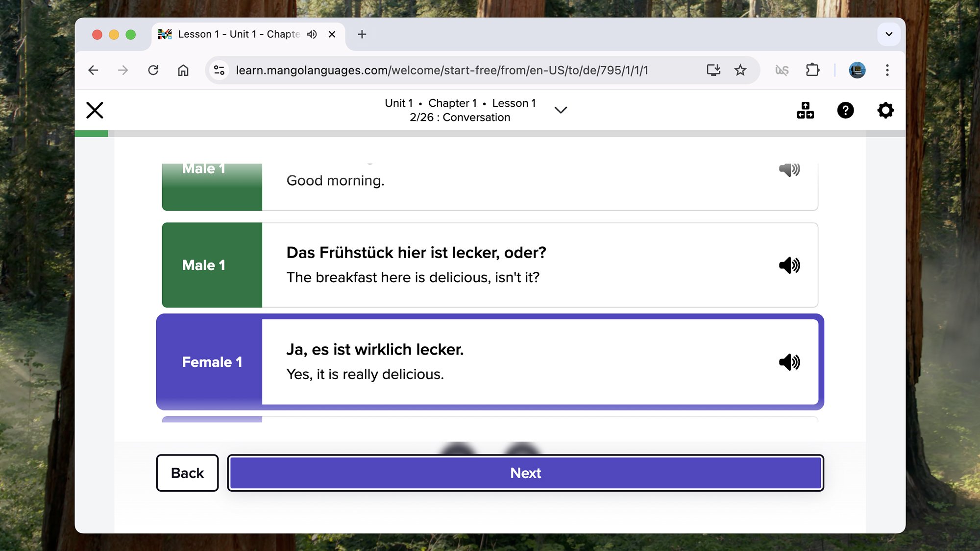The height and width of the screenshot is (551, 980).
Task: Mute the tab via speaker icon
Action: (312, 34)
